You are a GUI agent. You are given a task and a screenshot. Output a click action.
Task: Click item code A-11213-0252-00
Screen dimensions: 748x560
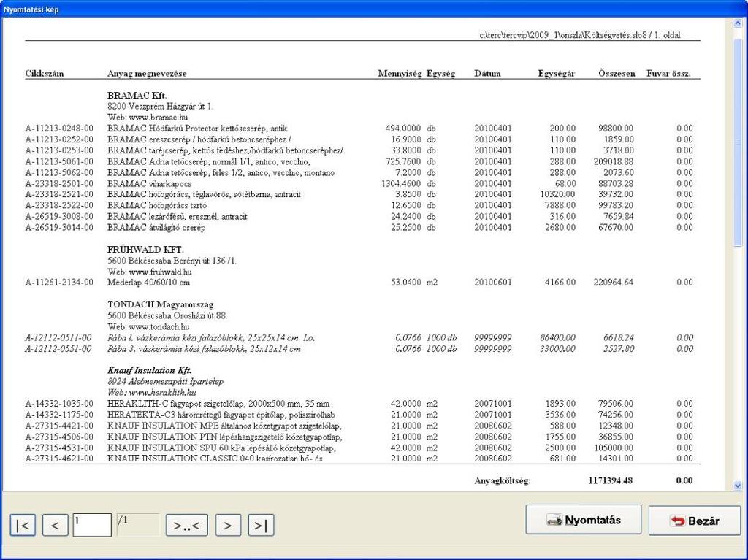pos(59,139)
